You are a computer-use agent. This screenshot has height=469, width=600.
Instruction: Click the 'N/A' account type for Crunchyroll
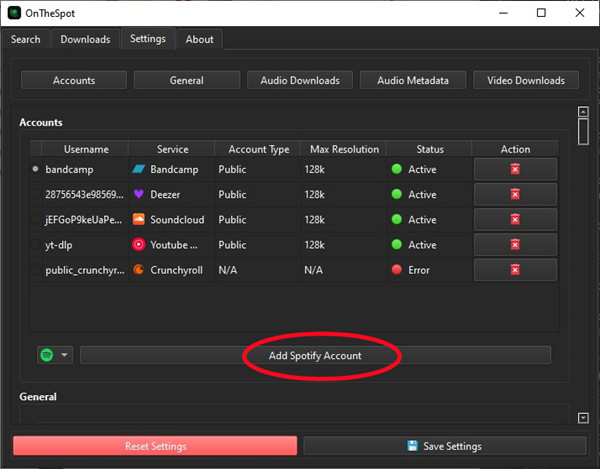[228, 270]
